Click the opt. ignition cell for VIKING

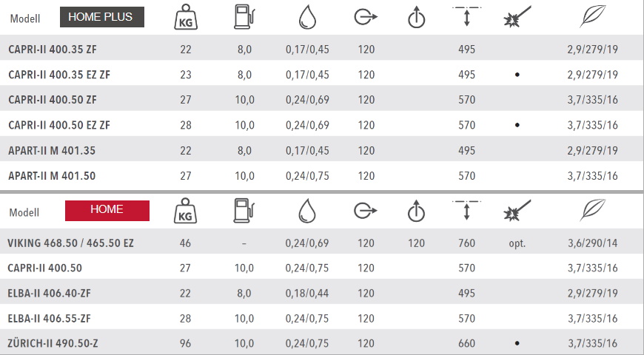pyautogui.click(x=517, y=243)
